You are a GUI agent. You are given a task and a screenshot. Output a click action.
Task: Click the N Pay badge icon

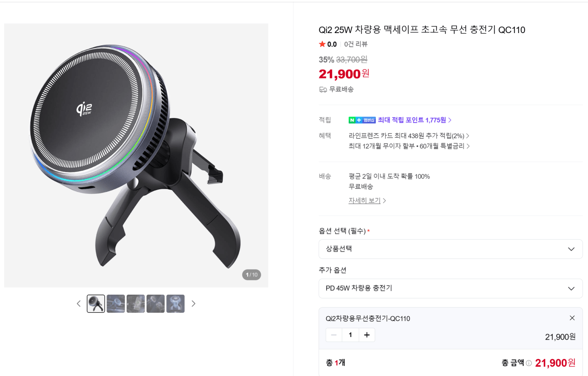pyautogui.click(x=352, y=120)
